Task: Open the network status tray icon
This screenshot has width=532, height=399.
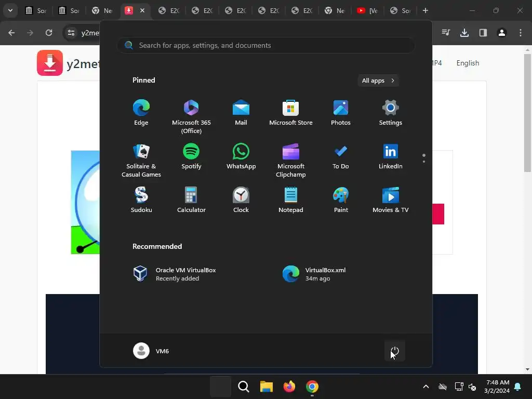Action: 459,387
